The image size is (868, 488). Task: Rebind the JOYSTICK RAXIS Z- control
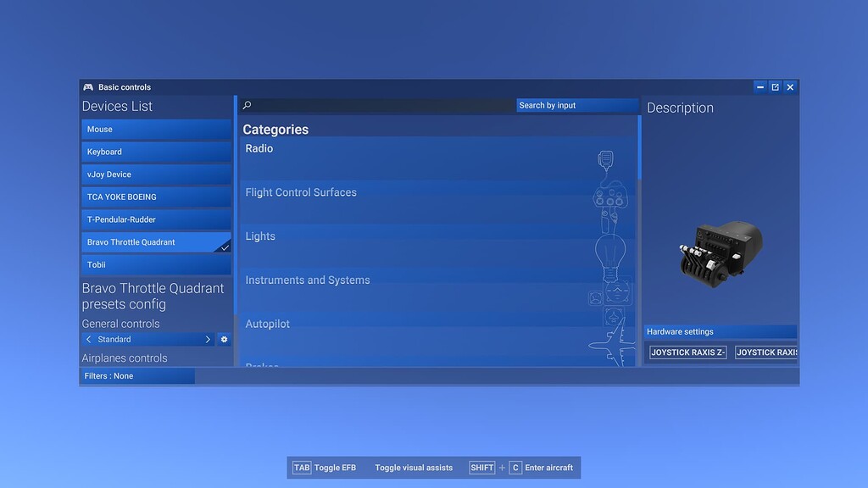tap(687, 352)
